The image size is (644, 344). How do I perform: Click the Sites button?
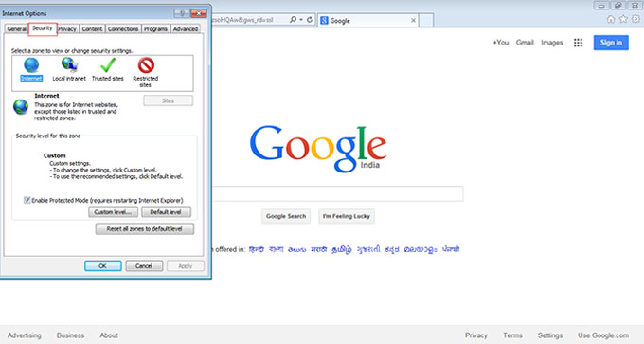(168, 100)
